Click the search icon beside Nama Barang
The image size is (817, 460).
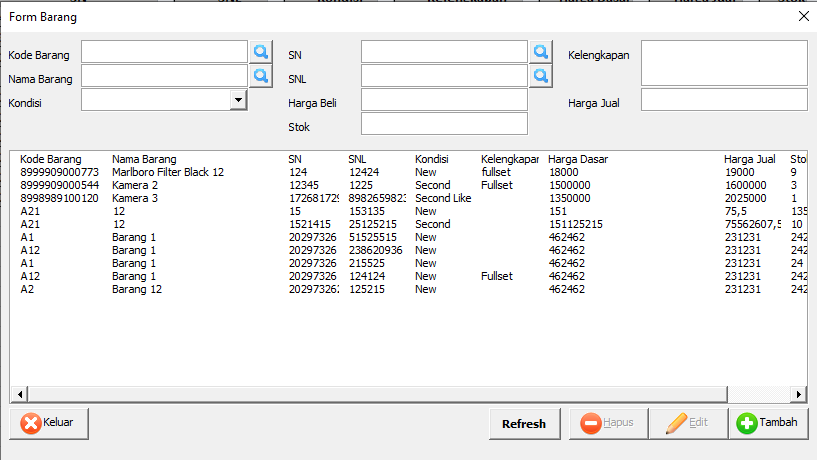[260, 75]
